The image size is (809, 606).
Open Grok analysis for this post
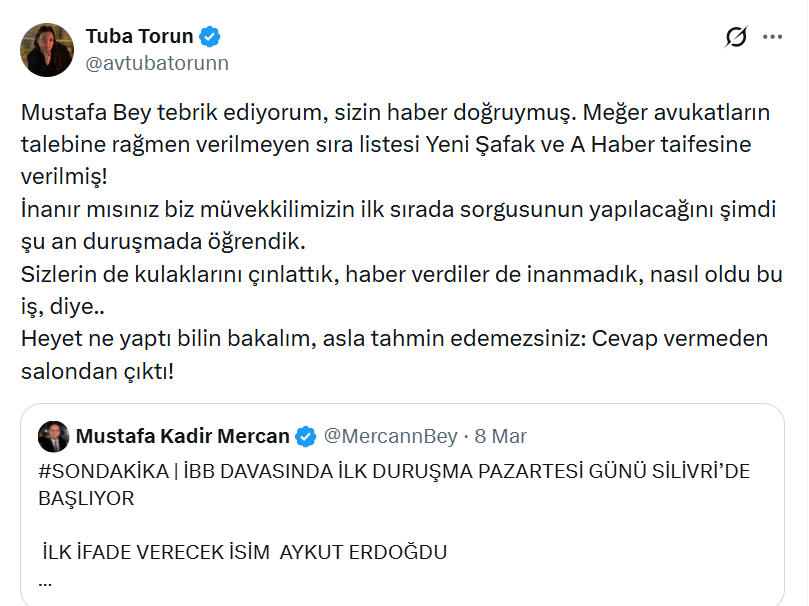734,35
